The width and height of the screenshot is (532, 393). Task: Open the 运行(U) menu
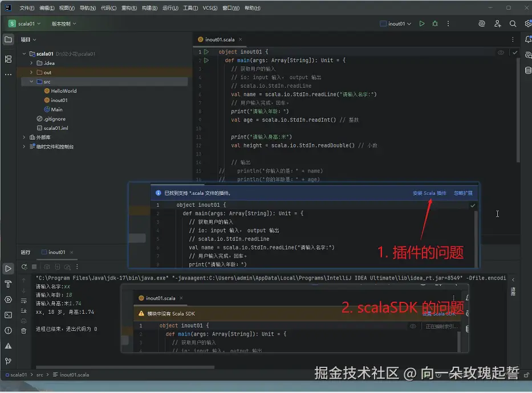170,8
